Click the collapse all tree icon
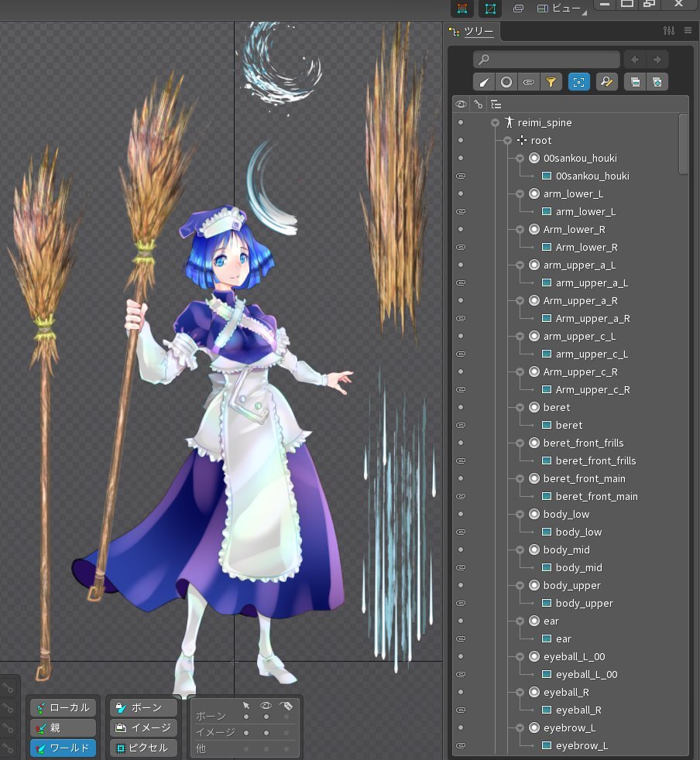The height and width of the screenshot is (760, 700). pos(635,82)
